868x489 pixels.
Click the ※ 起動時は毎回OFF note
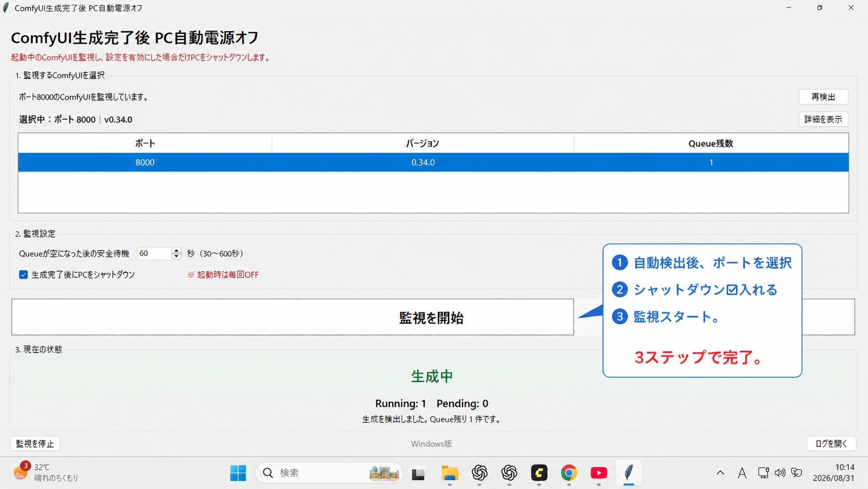(x=223, y=274)
